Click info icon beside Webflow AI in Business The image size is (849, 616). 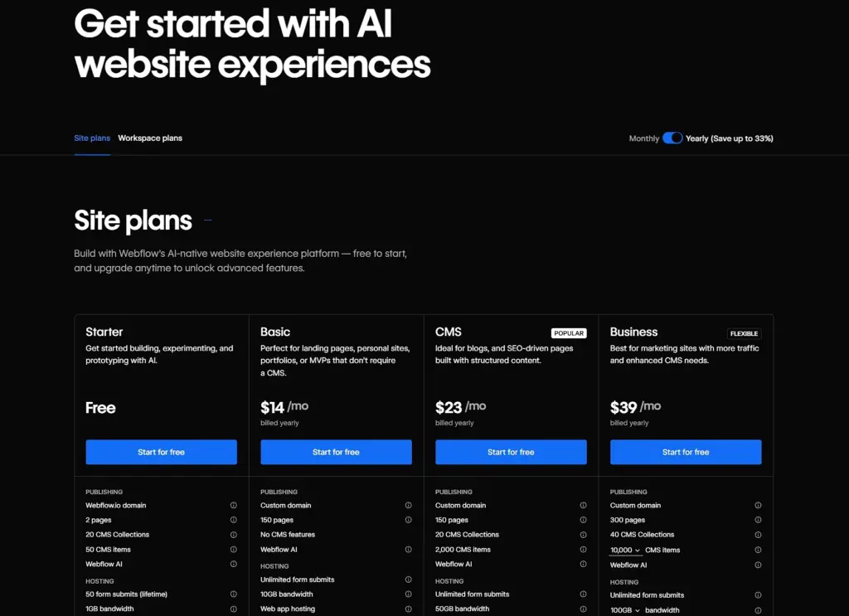757,565
